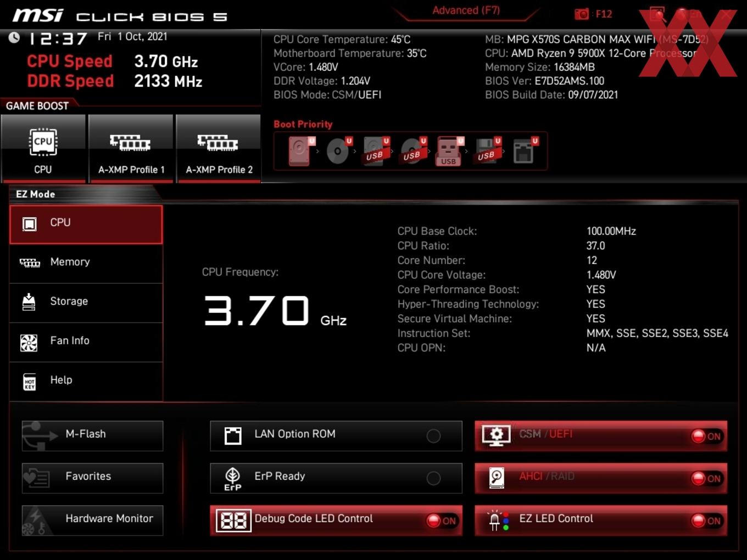This screenshot has width=747, height=560.
Task: Switch to Advanced (F7) mode
Action: 466,10
